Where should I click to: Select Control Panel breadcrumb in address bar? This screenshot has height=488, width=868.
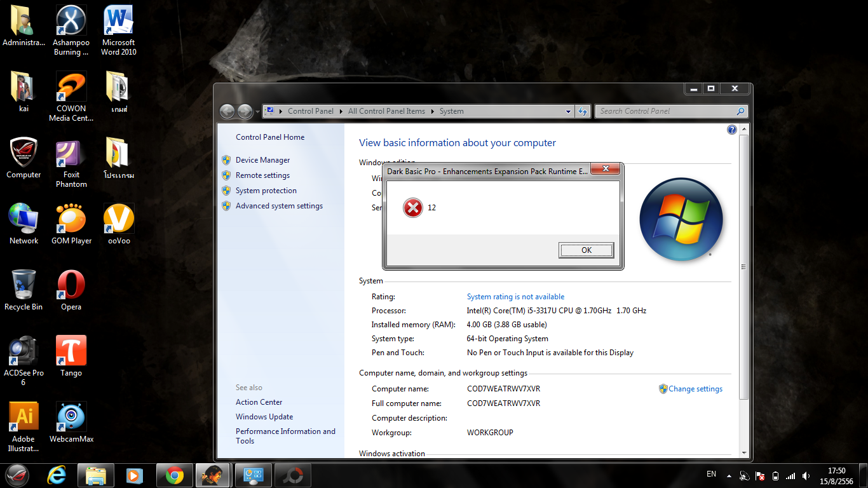(311, 111)
